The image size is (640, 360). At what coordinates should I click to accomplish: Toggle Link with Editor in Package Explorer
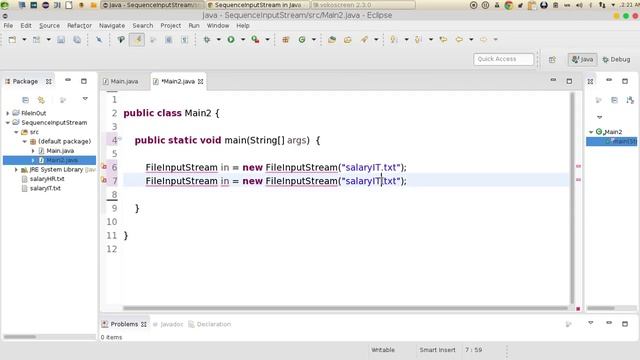point(41,100)
